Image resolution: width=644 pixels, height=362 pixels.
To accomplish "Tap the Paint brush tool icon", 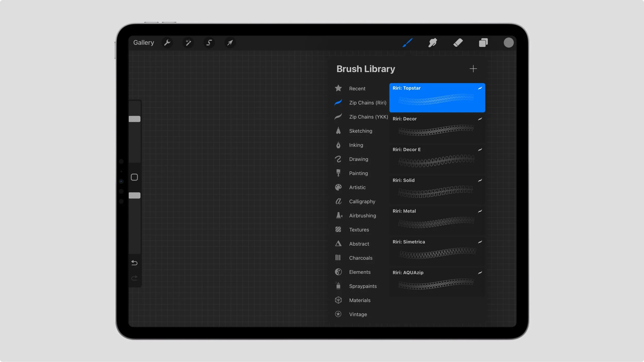I will [408, 43].
